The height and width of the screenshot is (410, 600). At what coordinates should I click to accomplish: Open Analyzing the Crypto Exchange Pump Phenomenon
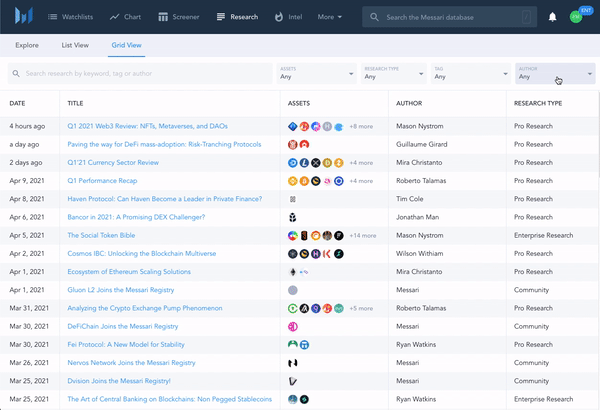145,308
